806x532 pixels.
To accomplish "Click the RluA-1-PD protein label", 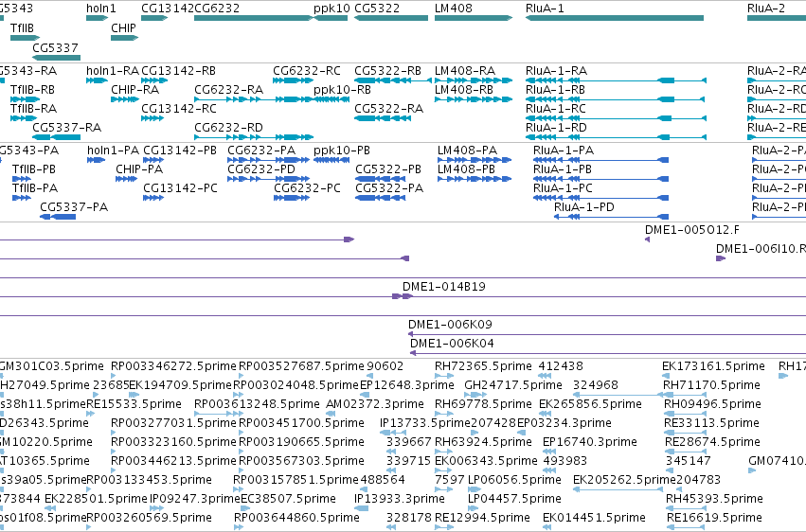I will tap(584, 207).
